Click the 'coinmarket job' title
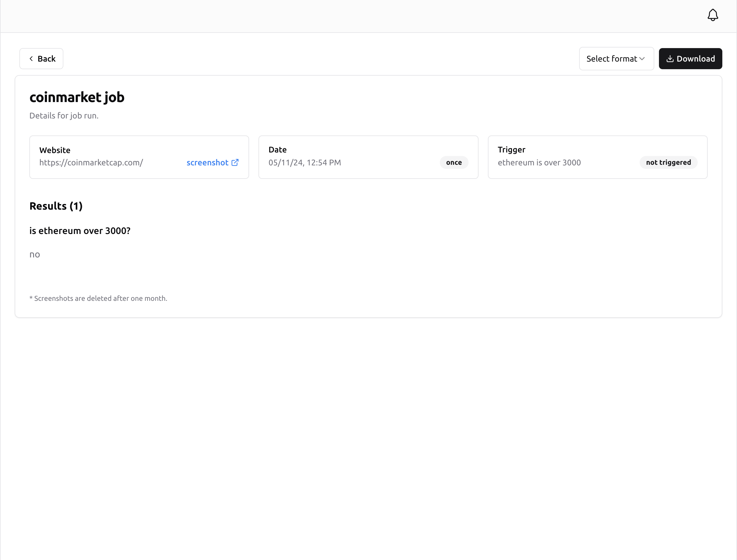The height and width of the screenshot is (560, 737). click(77, 97)
